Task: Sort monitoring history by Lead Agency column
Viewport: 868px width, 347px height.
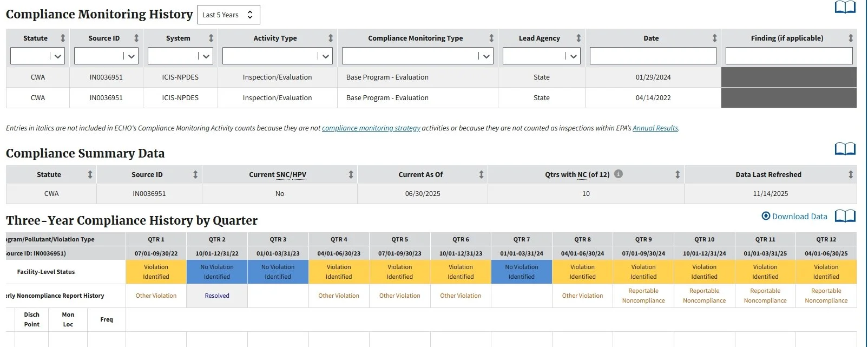Action: pos(578,38)
